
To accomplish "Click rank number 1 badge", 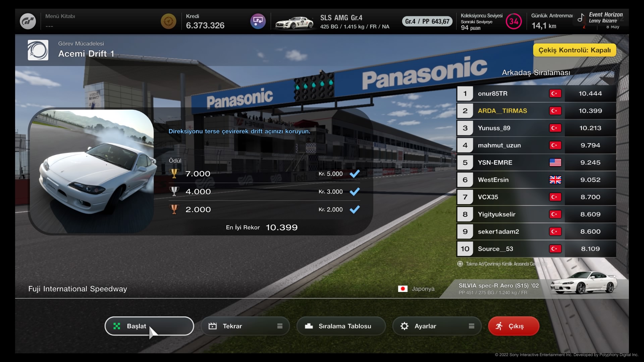I will point(465,94).
